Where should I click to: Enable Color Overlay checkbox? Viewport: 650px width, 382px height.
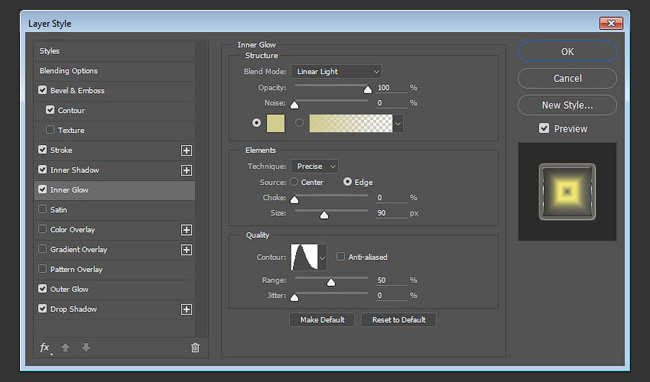point(42,229)
